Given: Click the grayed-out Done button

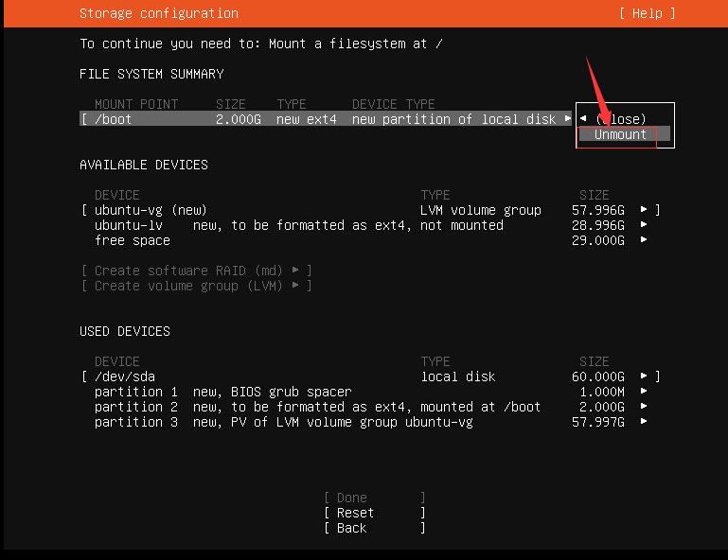Looking at the screenshot, I should pos(352,498).
